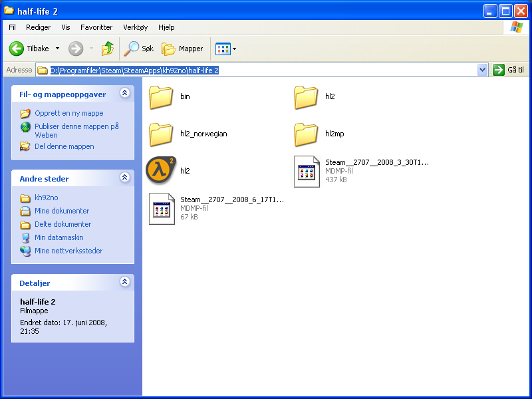Click Opprett en ny mappe link
This screenshot has width=532, height=399.
click(x=68, y=113)
